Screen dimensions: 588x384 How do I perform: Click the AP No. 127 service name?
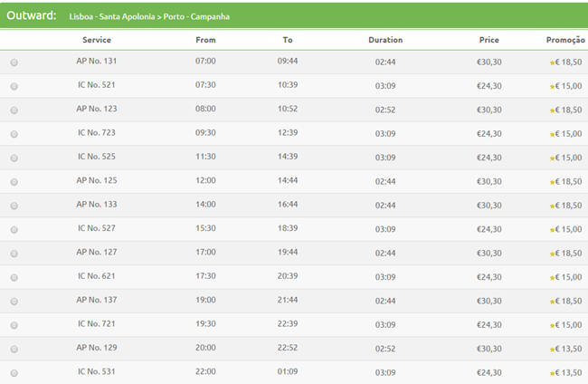(x=97, y=253)
